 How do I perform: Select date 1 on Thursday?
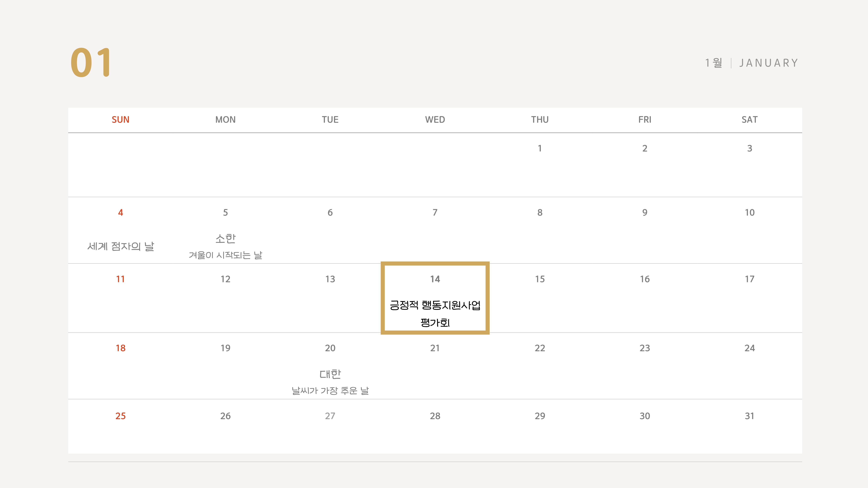coord(539,148)
